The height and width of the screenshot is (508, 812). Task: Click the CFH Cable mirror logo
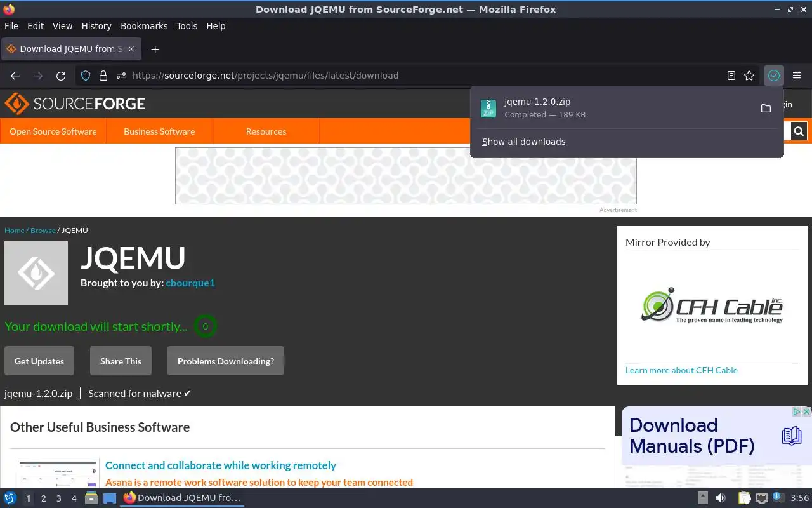point(712,305)
